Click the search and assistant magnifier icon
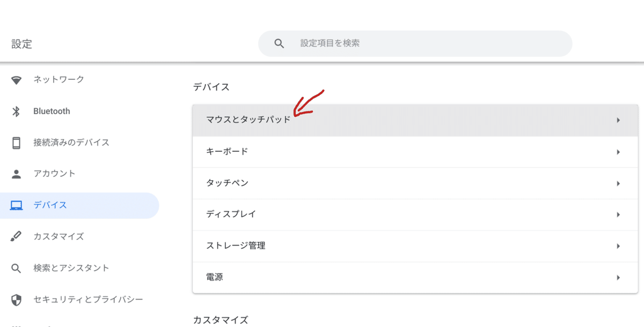 [x=17, y=268]
